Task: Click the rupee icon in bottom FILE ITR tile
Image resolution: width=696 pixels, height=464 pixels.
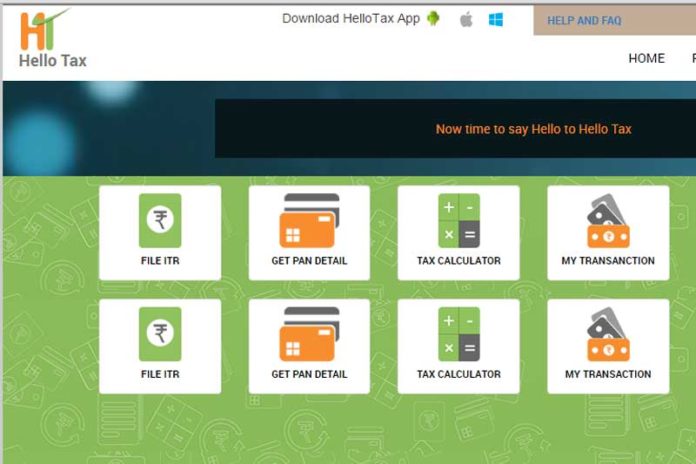Action: tap(160, 334)
